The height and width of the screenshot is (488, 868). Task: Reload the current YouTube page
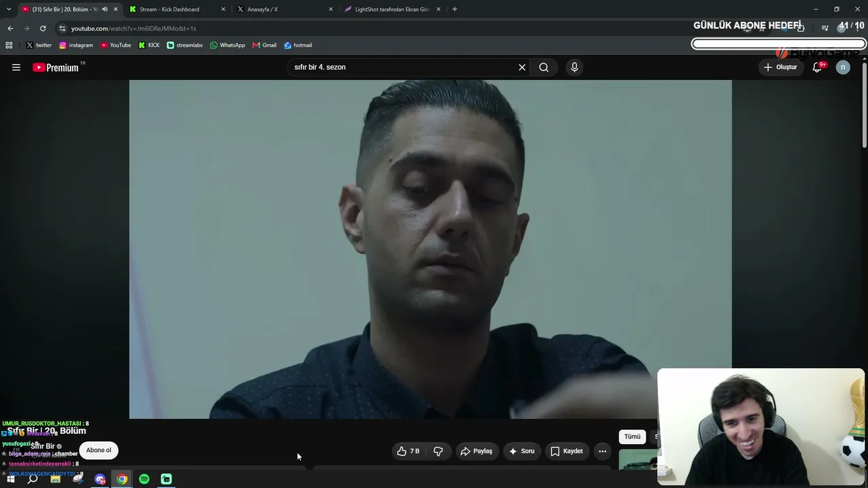click(43, 28)
